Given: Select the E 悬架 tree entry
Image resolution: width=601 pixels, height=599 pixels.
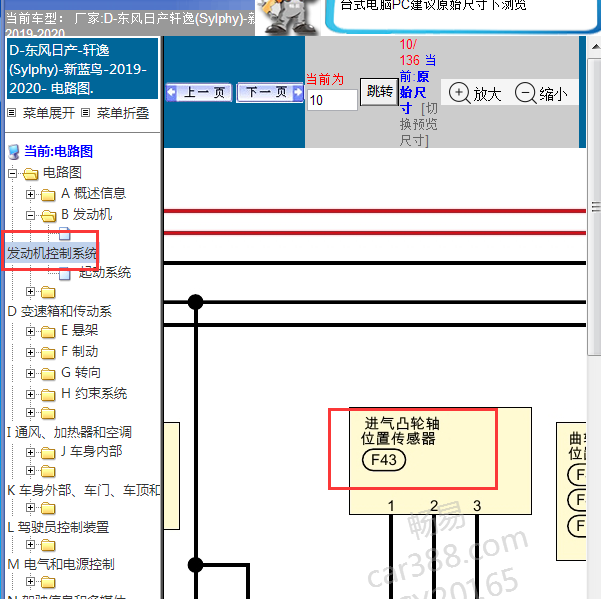Looking at the screenshot, I should tap(79, 330).
